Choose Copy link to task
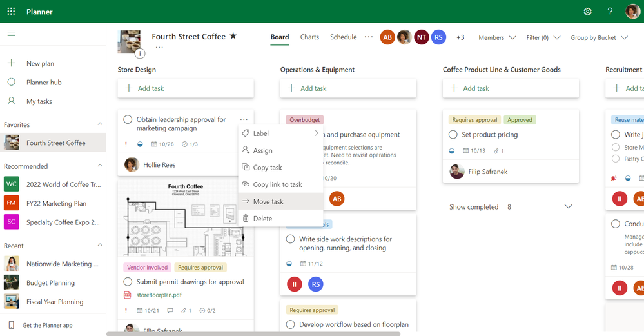644x336 pixels. pos(281,184)
